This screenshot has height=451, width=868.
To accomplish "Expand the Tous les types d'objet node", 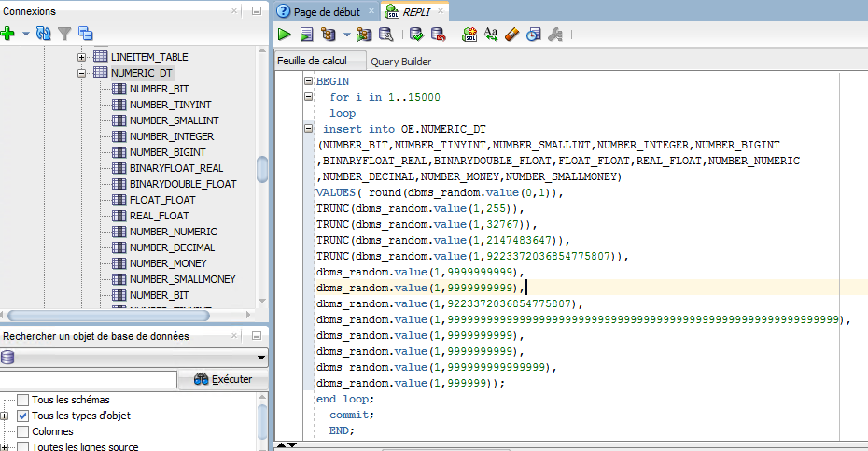I will point(4,416).
